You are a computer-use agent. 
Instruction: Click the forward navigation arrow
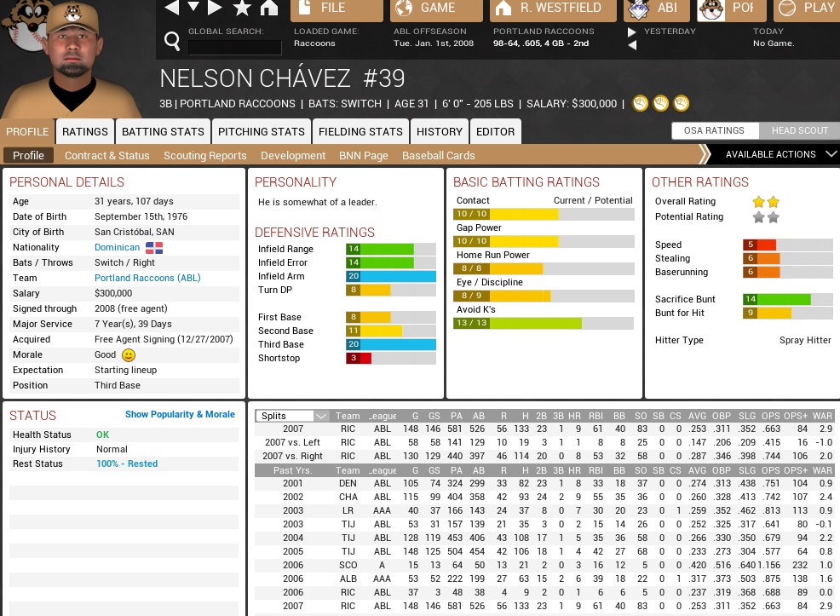coord(216,9)
